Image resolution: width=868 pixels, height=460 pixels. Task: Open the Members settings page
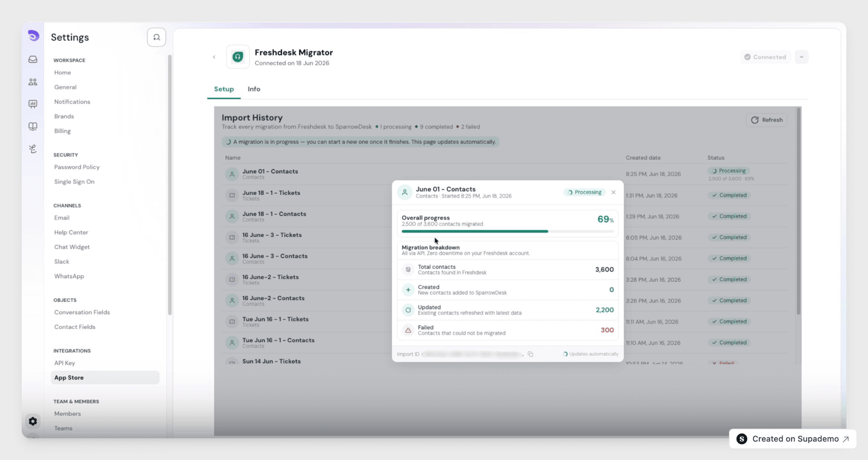(67, 414)
